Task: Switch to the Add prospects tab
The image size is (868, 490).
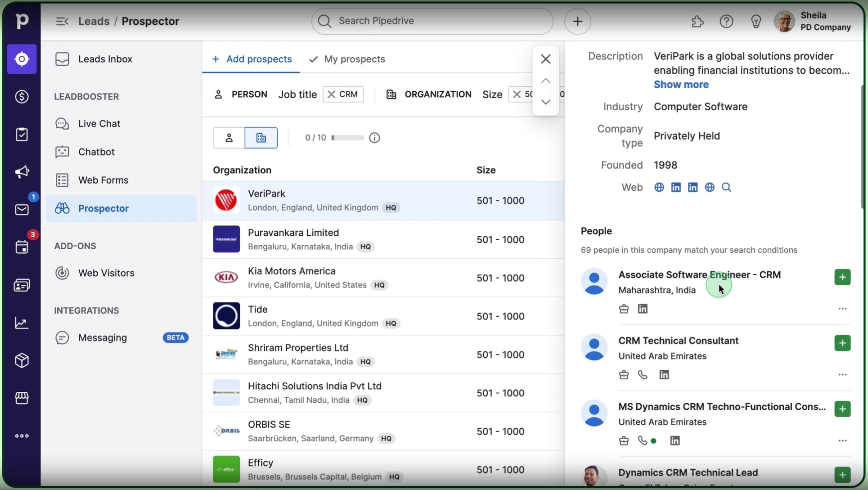Action: 251,59
